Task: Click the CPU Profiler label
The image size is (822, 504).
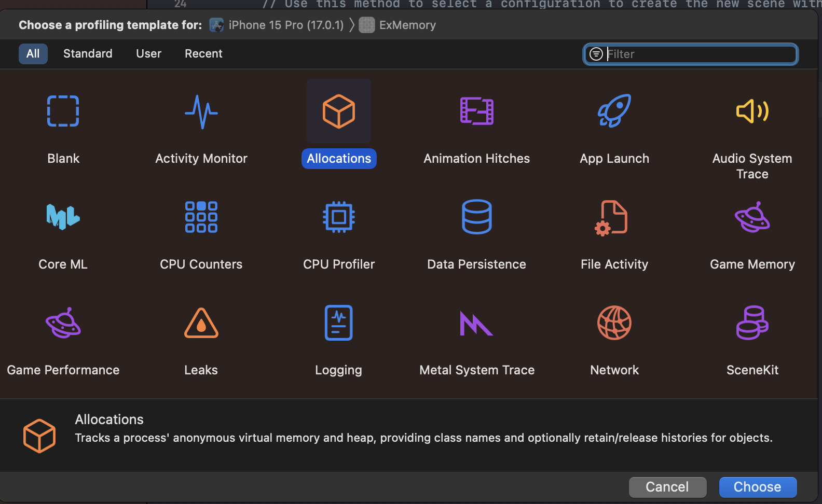Action: [x=339, y=264]
